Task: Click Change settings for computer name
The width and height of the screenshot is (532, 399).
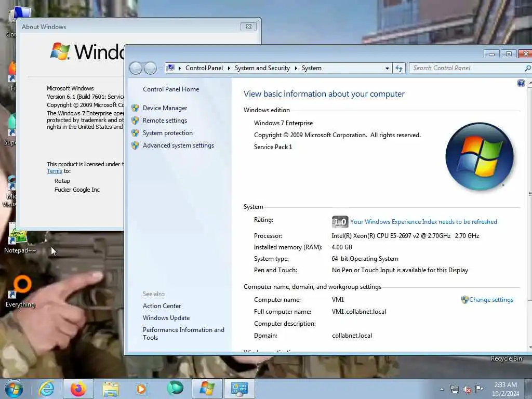Action: point(491,300)
